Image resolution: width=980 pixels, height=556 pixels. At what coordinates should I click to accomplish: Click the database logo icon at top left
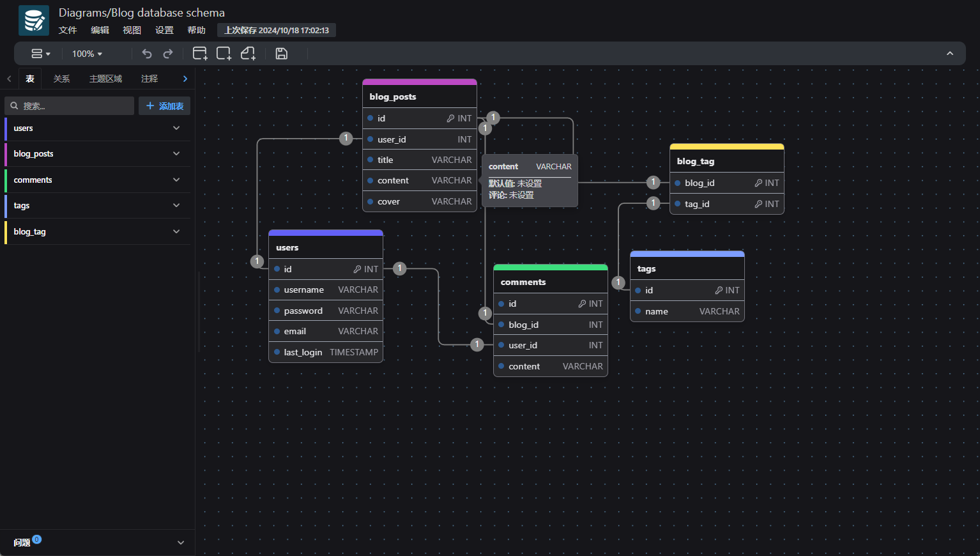click(x=33, y=20)
